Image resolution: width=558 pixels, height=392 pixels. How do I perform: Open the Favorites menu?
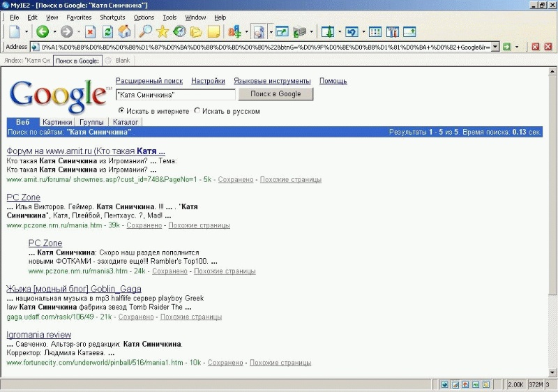pyautogui.click(x=79, y=17)
